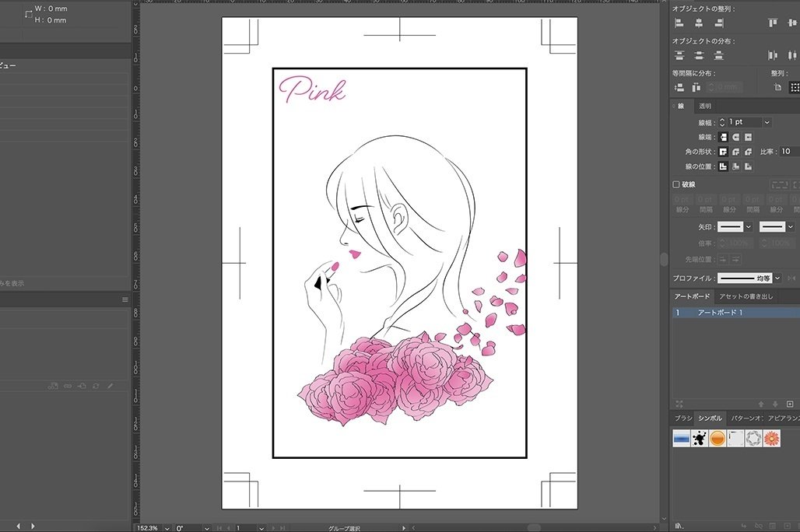Image resolution: width=800 pixels, height=532 pixels.
Task: Switch to the パターンオプション tab
Action: (x=747, y=418)
